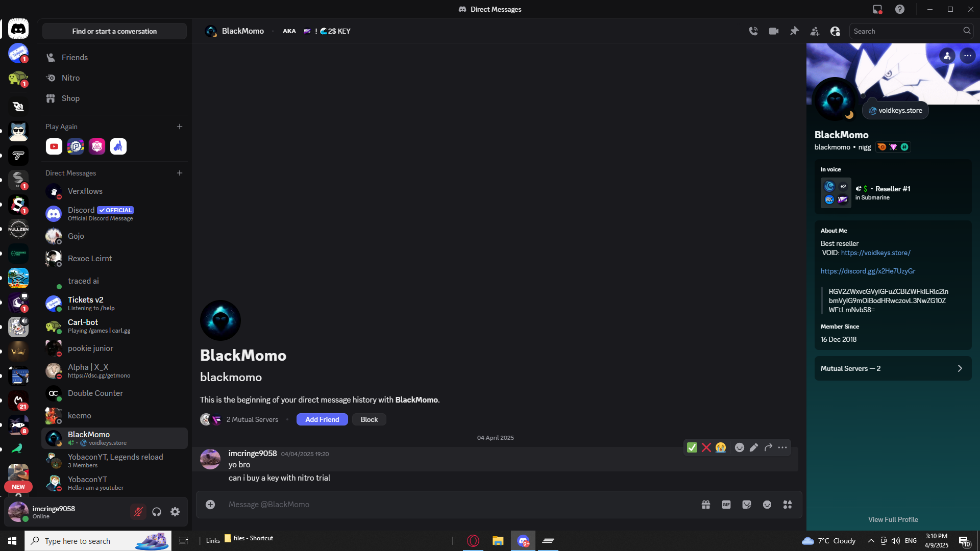Send a gift via gift icon

pyautogui.click(x=706, y=505)
